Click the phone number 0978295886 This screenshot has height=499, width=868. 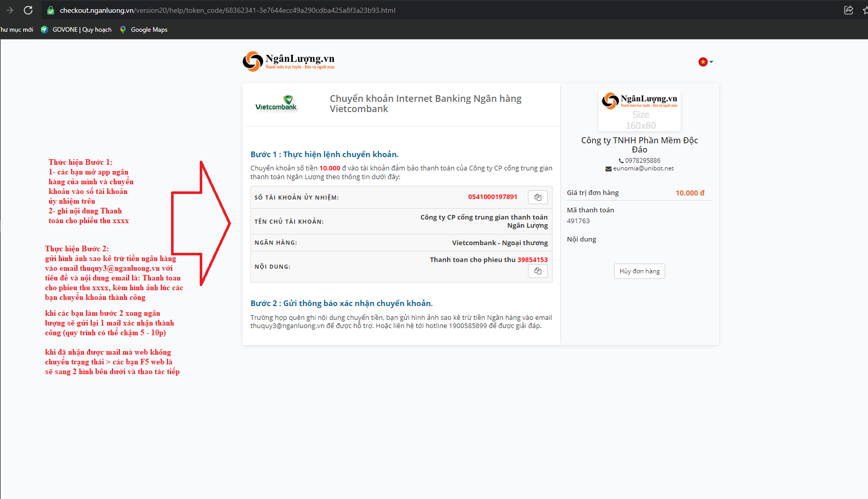643,161
